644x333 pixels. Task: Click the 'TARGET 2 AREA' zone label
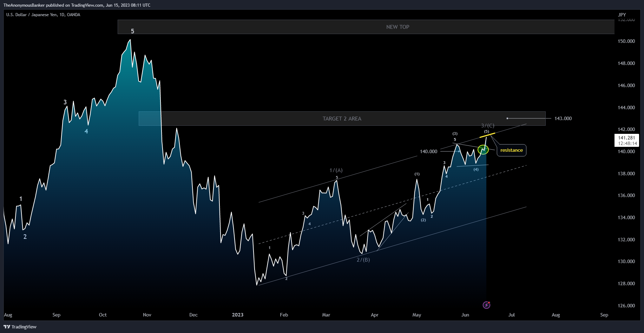(x=342, y=118)
